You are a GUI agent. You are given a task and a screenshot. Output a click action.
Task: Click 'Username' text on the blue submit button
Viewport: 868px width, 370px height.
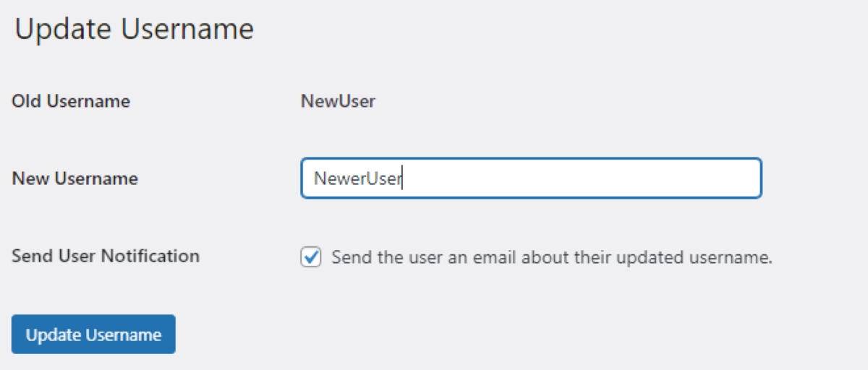[x=123, y=335]
